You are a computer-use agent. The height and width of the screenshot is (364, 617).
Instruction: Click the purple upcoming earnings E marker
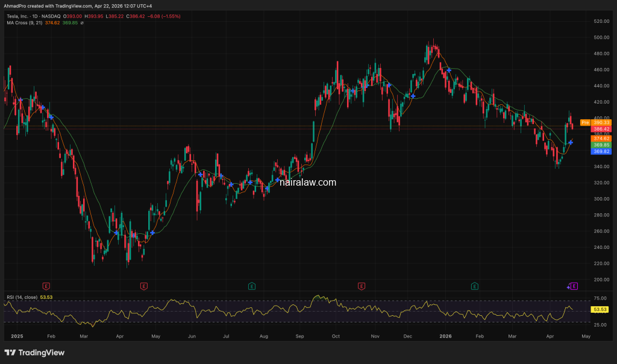[574, 286]
